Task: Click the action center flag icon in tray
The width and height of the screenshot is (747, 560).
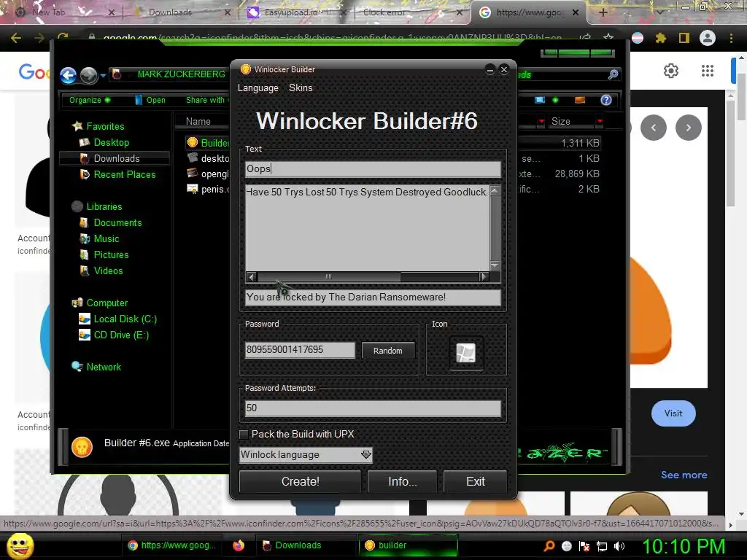Action: pyautogui.click(x=584, y=546)
